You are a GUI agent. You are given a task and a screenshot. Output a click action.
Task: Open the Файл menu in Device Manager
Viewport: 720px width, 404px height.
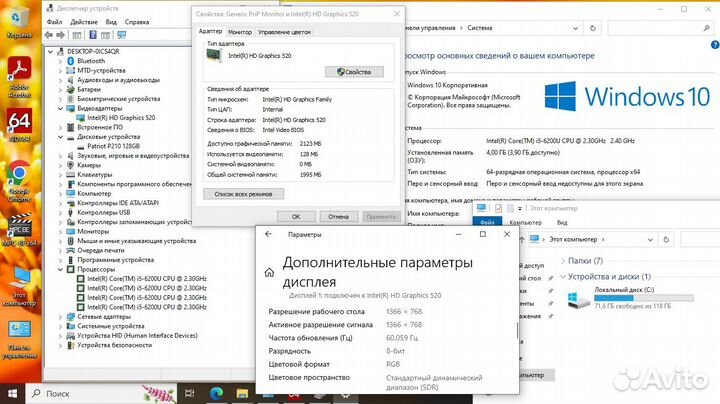pyautogui.click(x=54, y=22)
